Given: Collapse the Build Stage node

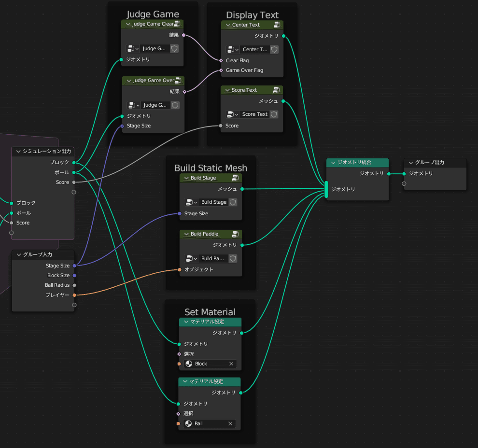Looking at the screenshot, I should point(186,178).
